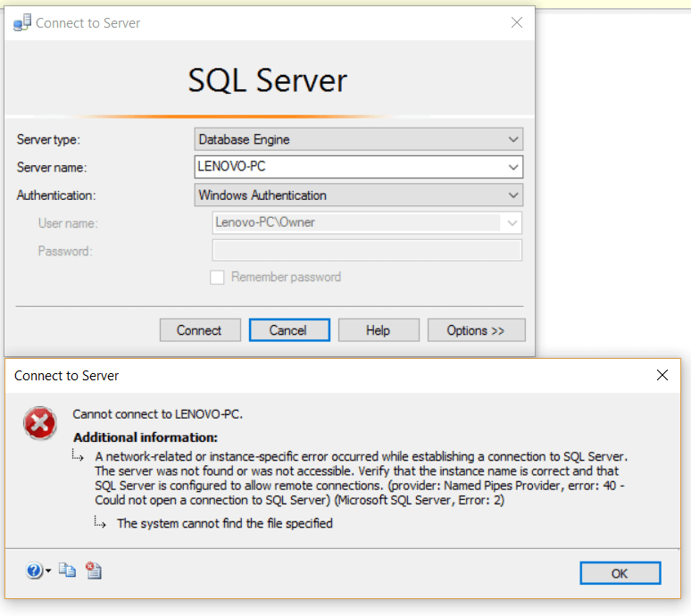This screenshot has width=691, height=616.
Task: Expand the Server name combo box arrow
Action: click(513, 168)
